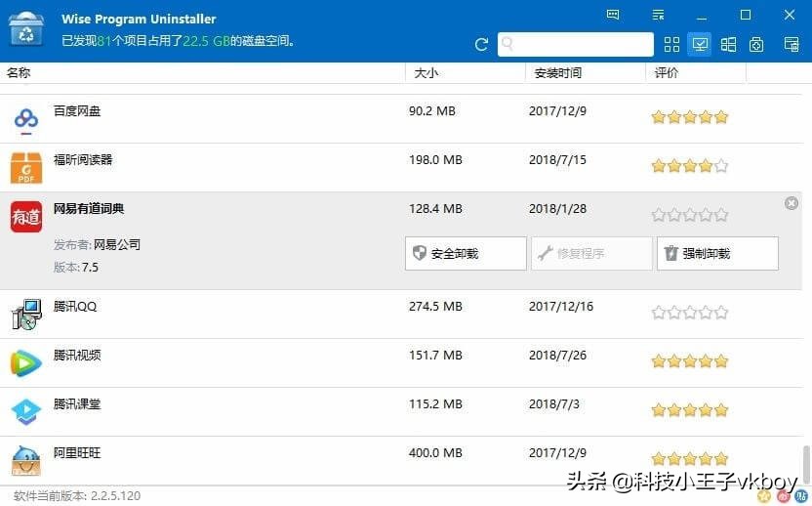Click the 百度网盘 app icon
Viewport: 812px width, 506px height.
tap(26, 120)
